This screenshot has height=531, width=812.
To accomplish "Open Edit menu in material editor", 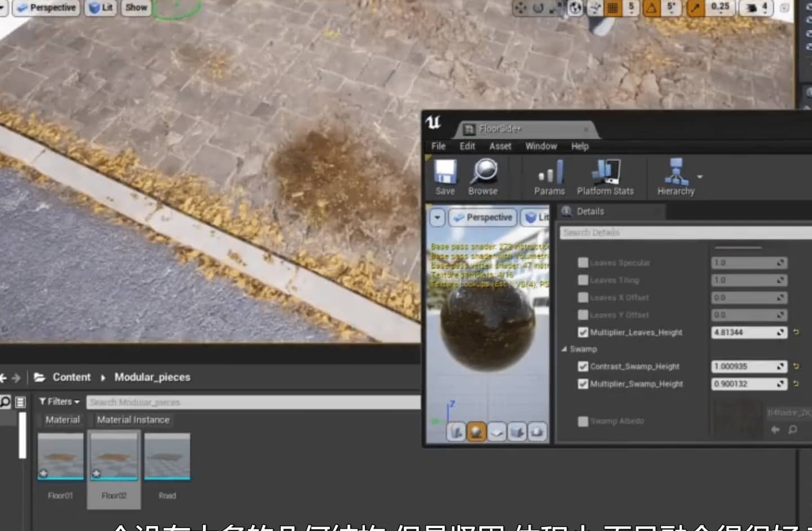I will tap(467, 146).
